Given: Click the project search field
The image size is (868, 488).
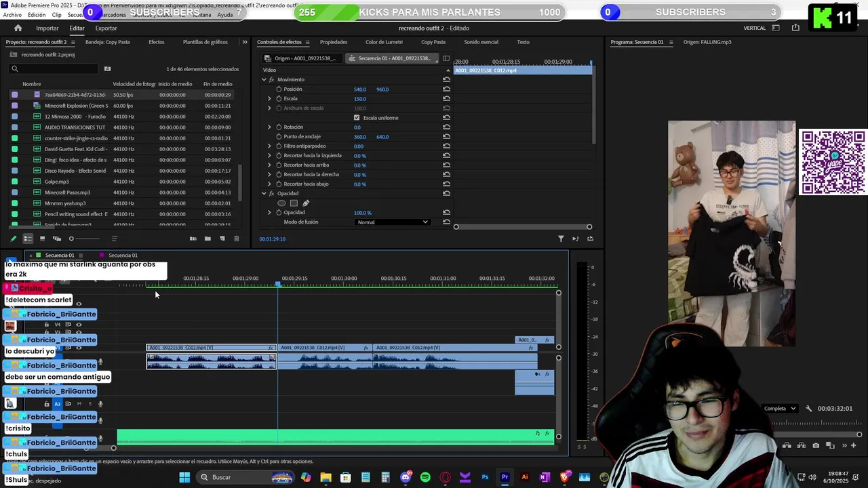Looking at the screenshot, I should pos(54,68).
